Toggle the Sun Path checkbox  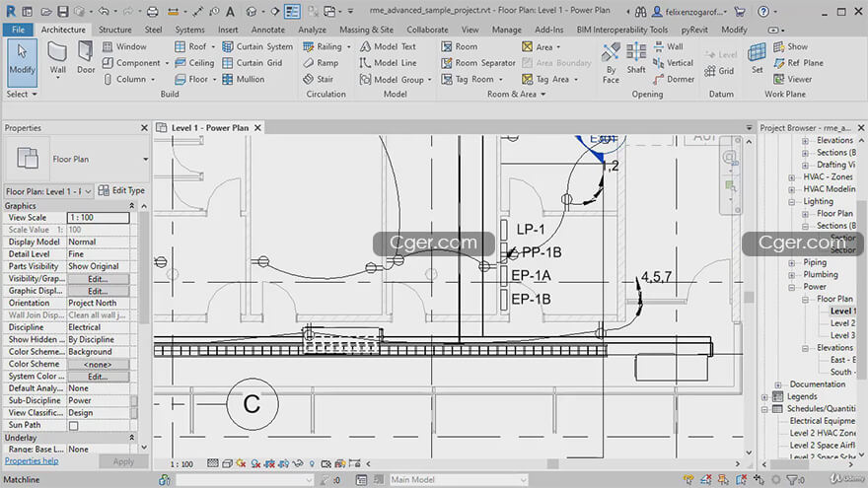point(73,426)
